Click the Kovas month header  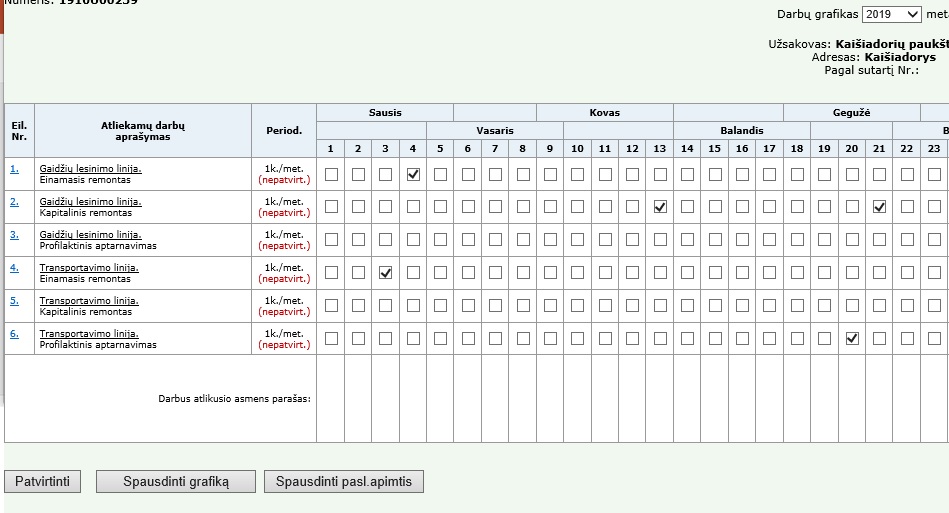pos(604,113)
